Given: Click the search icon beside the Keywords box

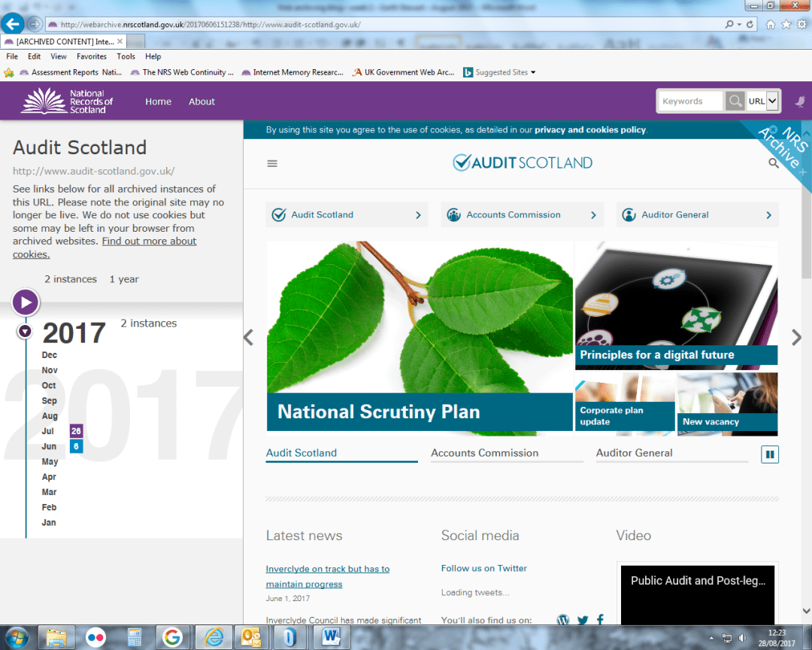Looking at the screenshot, I should pos(735,100).
